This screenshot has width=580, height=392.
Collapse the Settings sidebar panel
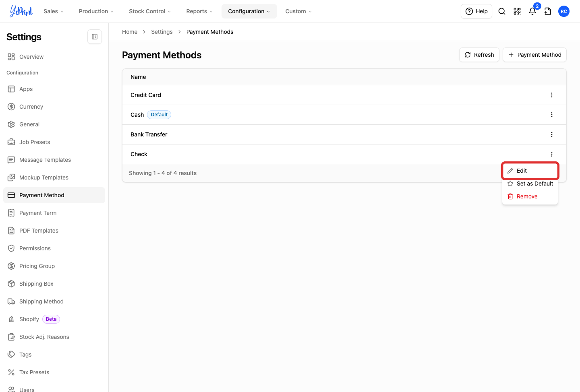(x=95, y=37)
